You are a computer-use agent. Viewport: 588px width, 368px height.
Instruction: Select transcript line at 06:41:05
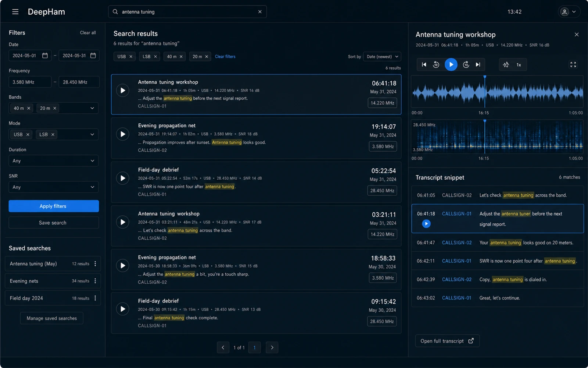[498, 195]
